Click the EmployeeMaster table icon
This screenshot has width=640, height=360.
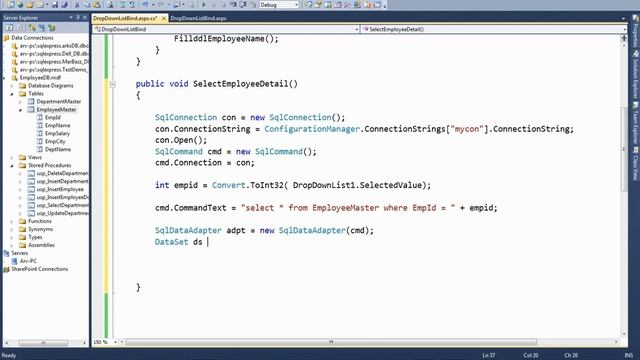point(31,109)
